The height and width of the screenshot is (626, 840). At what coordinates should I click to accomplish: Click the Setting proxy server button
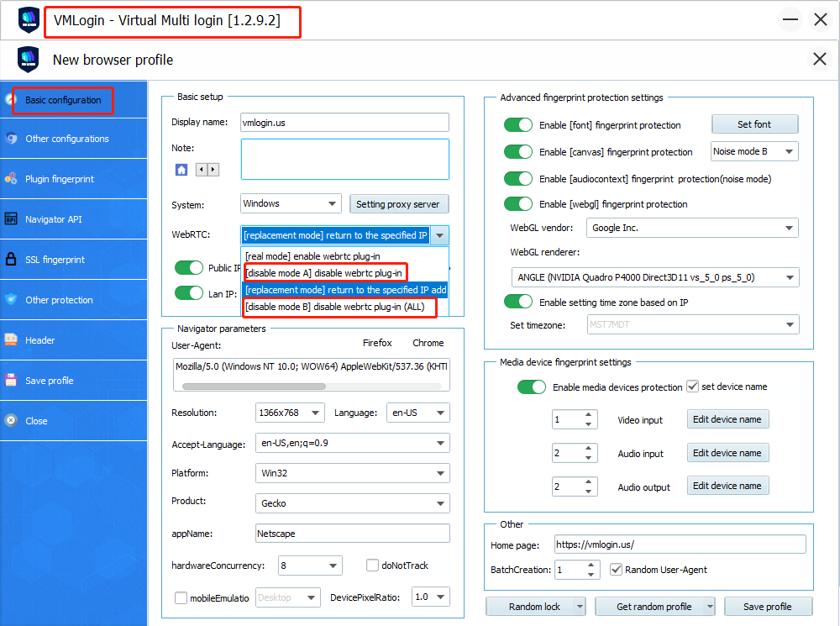click(x=399, y=204)
